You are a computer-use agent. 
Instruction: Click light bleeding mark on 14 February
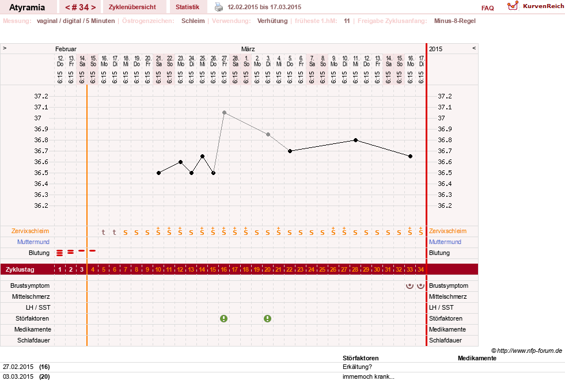tap(82, 250)
